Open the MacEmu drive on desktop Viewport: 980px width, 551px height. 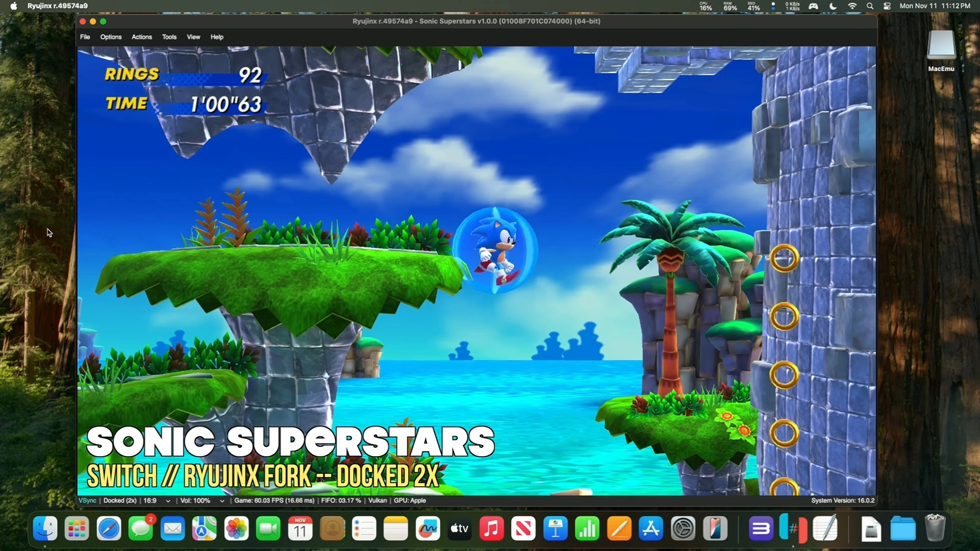coord(941,46)
